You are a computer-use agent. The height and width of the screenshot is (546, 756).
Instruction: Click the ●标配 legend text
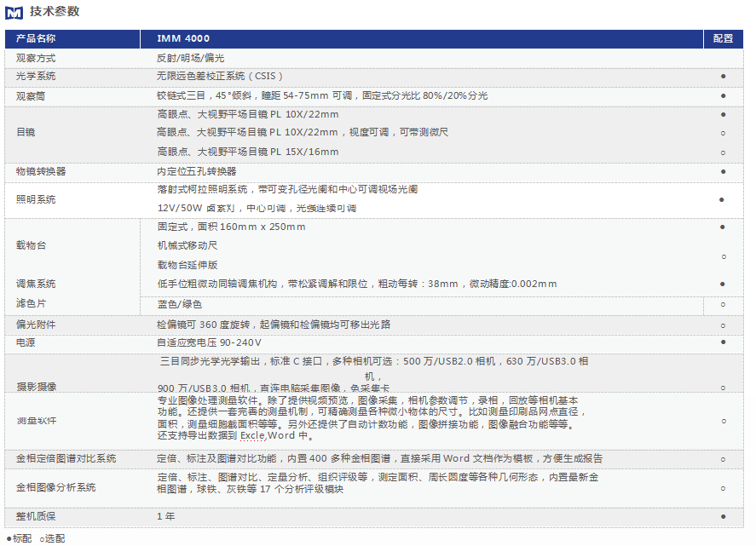pos(20,538)
